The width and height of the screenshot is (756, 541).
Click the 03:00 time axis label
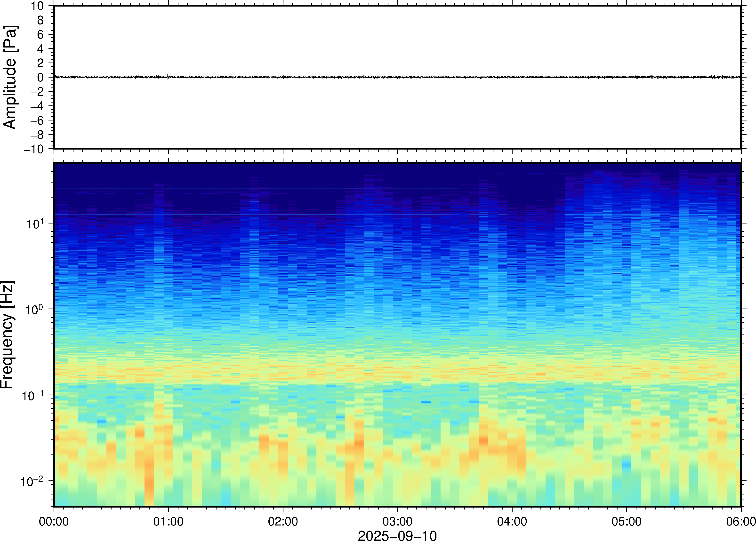[397, 522]
